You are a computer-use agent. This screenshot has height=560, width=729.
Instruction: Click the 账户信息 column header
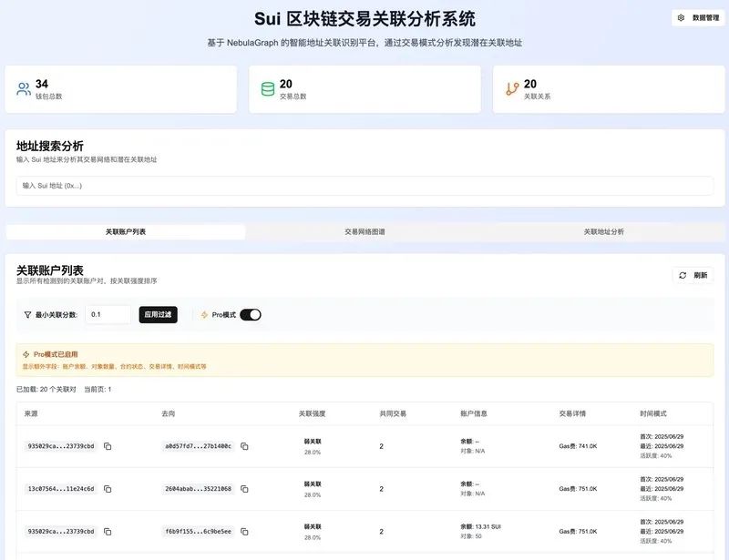pyautogui.click(x=474, y=413)
